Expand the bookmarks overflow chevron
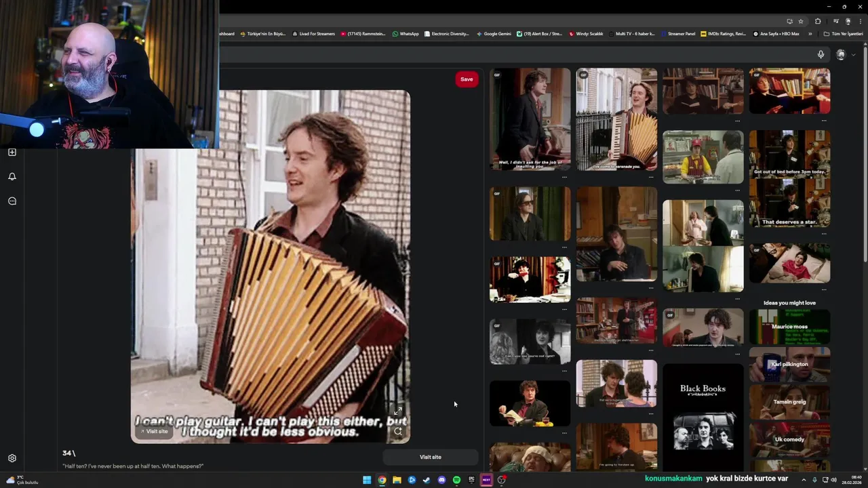The image size is (868, 488). (x=810, y=33)
